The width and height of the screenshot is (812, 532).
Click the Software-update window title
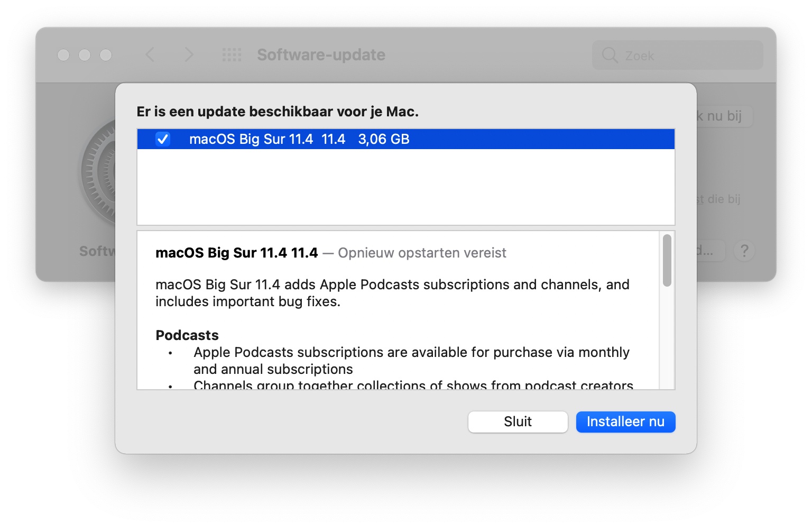pos(321,54)
